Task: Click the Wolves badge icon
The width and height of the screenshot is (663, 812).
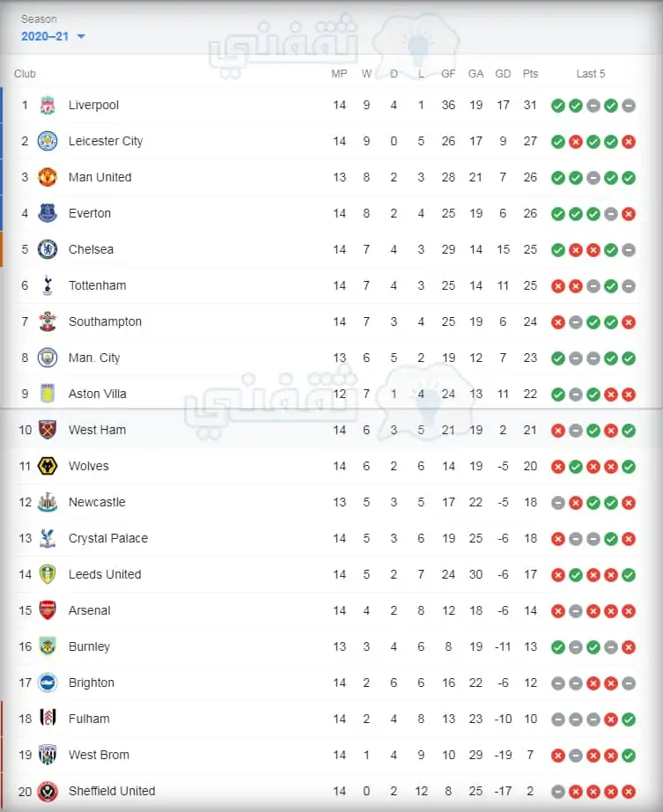Action: tap(48, 466)
